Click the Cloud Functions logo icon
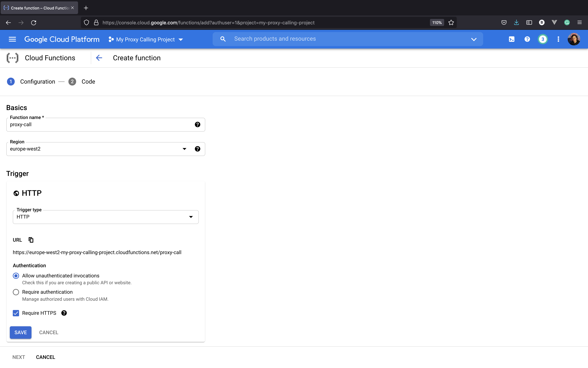This screenshot has width=588, height=368. coord(12,58)
